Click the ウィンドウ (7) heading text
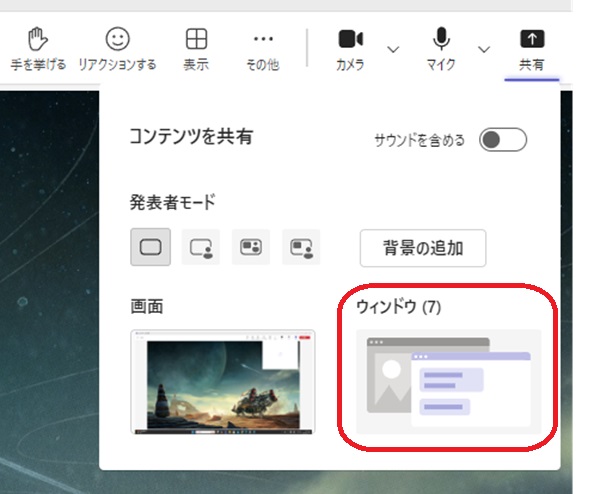 (x=398, y=307)
